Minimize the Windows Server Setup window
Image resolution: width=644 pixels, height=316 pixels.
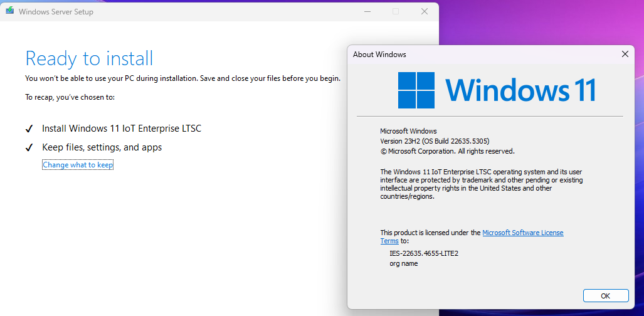point(367,11)
